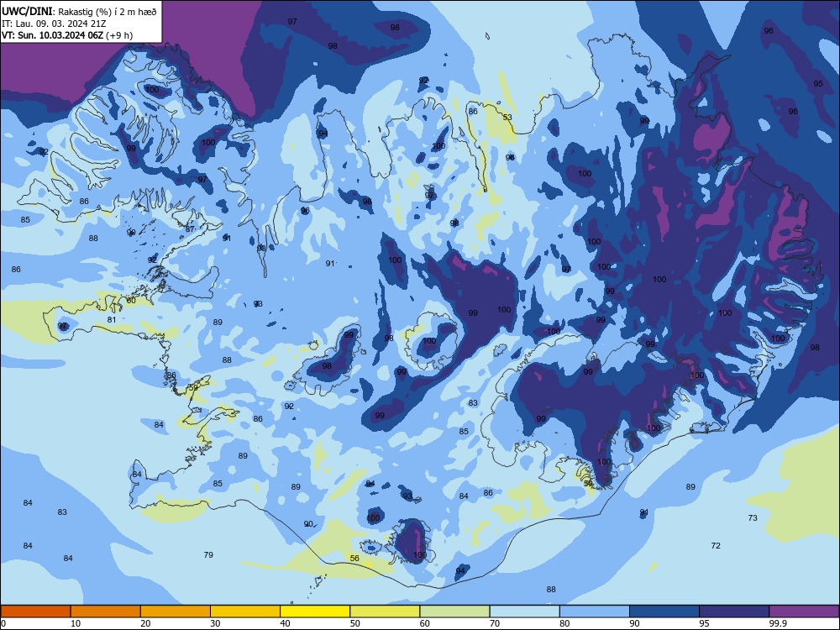Select the 20–30 amber legend swatch
Screen dimensions: 840x630
(176, 612)
